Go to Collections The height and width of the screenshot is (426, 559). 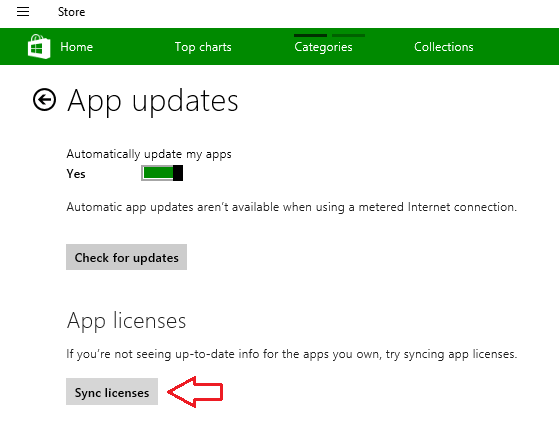[443, 47]
